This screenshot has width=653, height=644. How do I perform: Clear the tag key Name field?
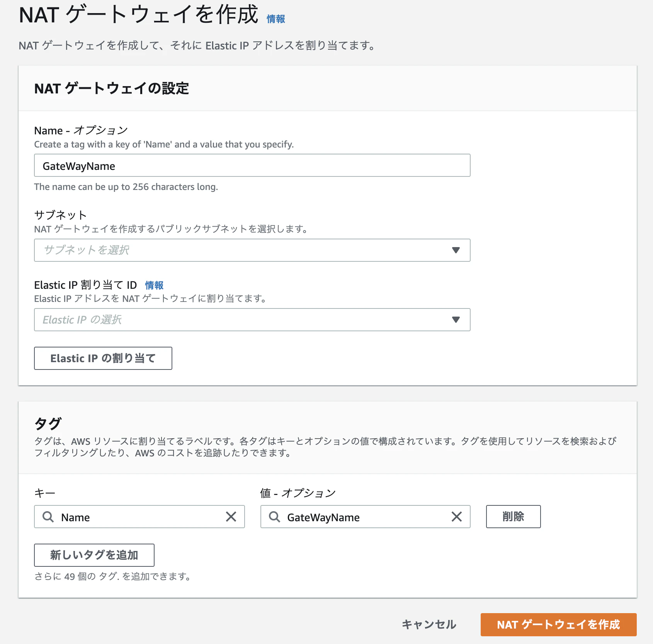click(x=232, y=517)
